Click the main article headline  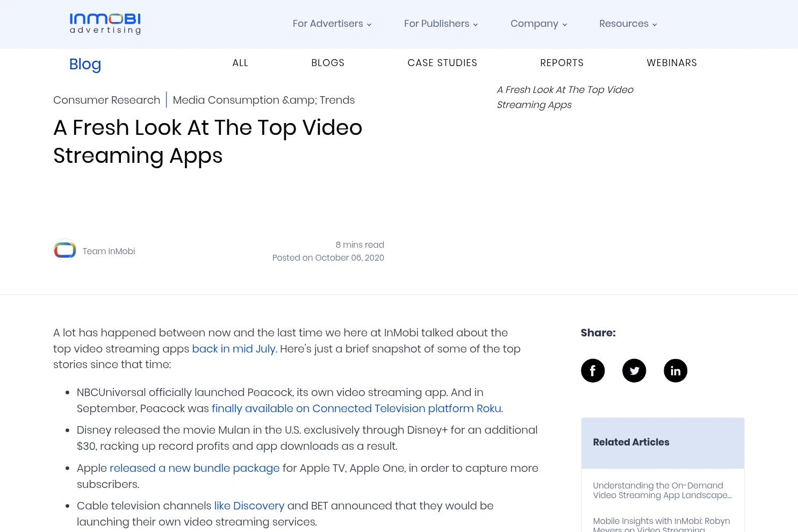point(208,141)
